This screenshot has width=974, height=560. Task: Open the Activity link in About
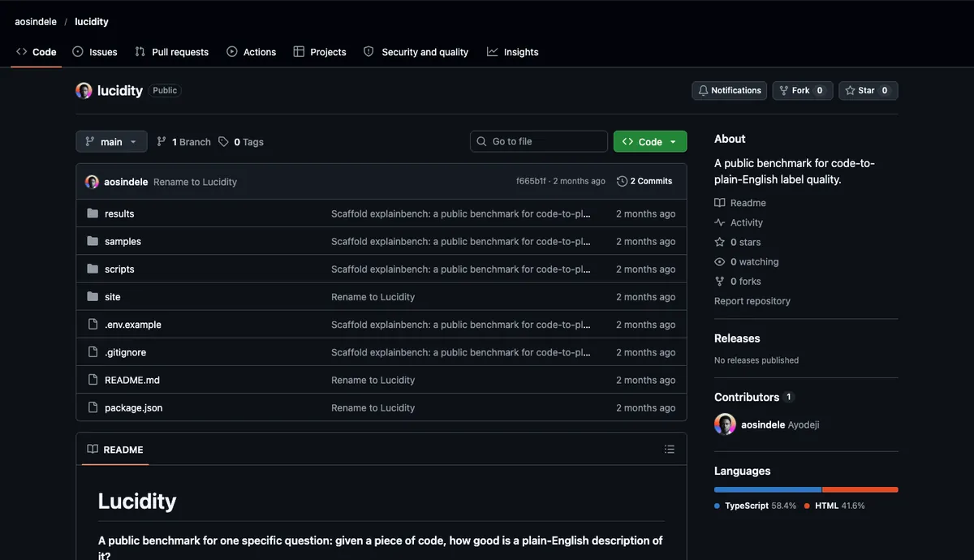tap(739, 222)
